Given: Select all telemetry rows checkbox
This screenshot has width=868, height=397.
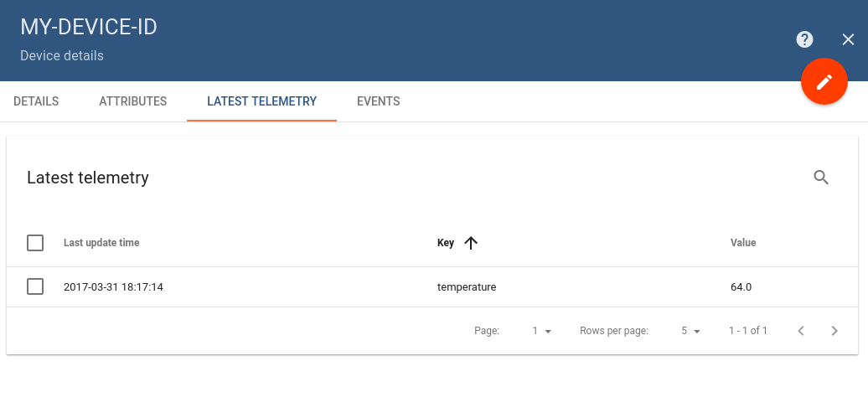Looking at the screenshot, I should tap(35, 243).
